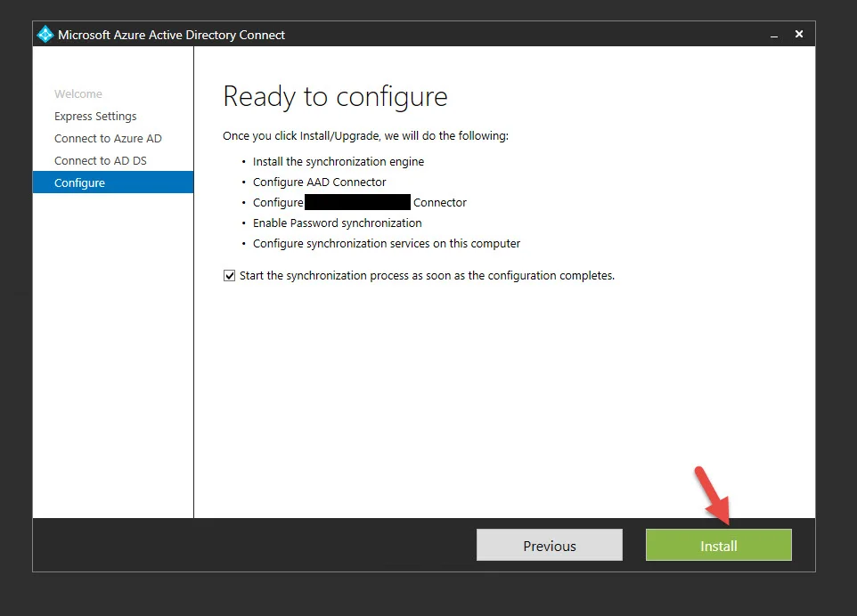The width and height of the screenshot is (857, 616).
Task: Open the Connect to AD DS step
Action: pos(100,160)
